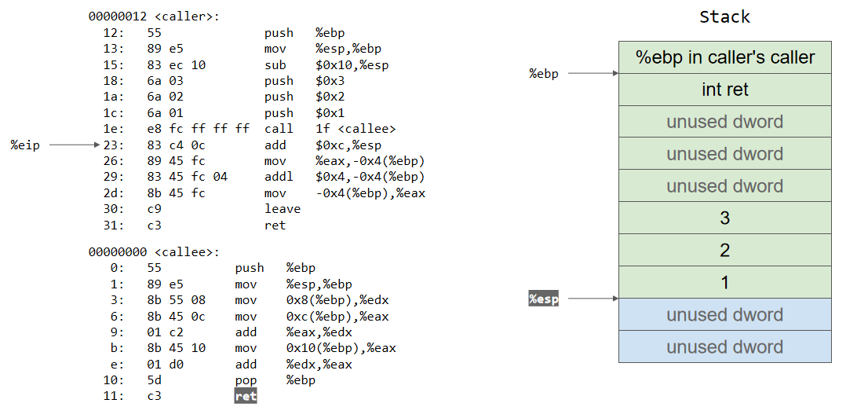Click the stack cell containing 3
Screen dimensions: 868x407
coord(724,218)
